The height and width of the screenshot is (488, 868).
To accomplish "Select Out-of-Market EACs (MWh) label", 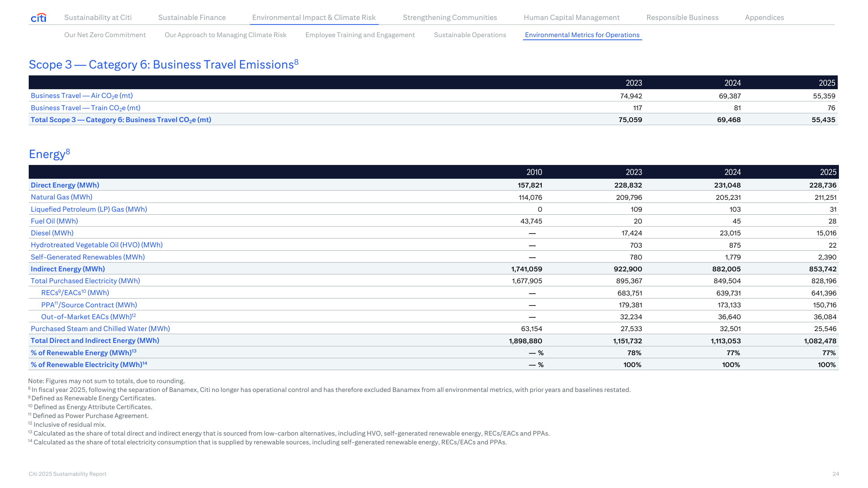I will (88, 317).
